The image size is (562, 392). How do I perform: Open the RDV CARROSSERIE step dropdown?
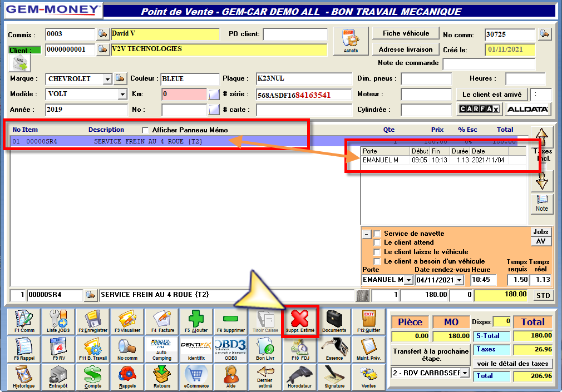pyautogui.click(x=465, y=373)
